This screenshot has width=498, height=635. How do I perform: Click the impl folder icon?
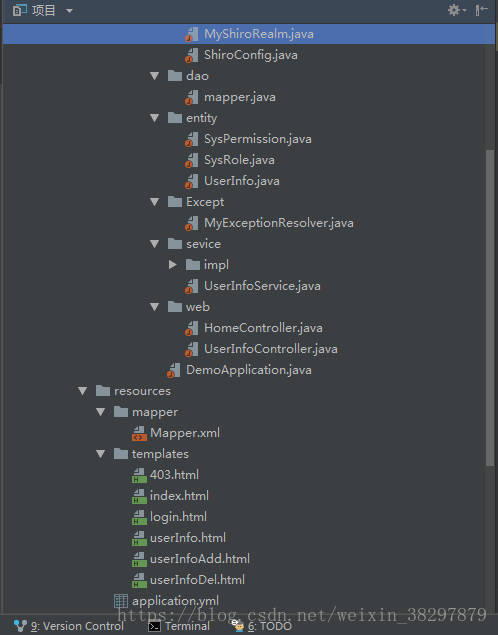pos(193,265)
